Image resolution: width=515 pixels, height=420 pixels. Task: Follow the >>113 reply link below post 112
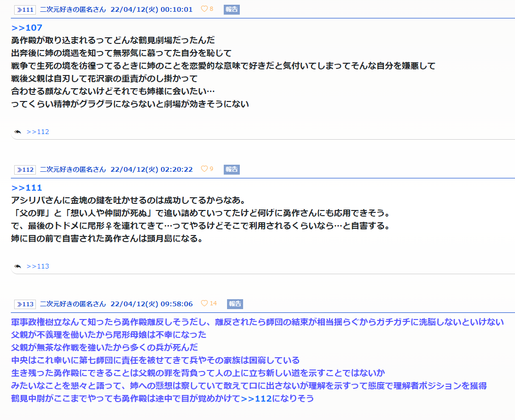38,266
